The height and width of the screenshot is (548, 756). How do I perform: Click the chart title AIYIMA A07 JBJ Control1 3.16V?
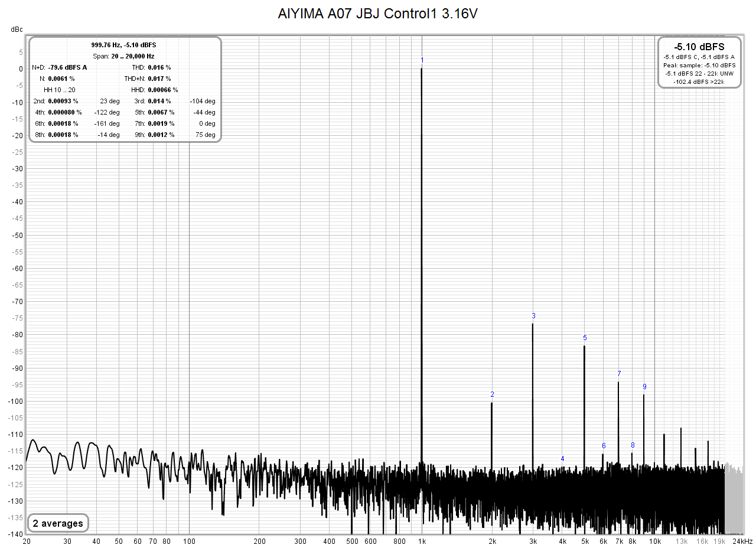coord(377,14)
